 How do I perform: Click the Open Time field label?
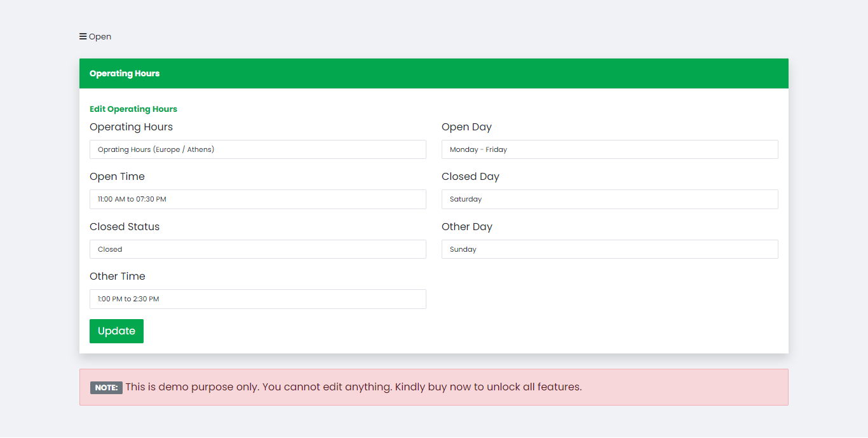[x=117, y=177]
